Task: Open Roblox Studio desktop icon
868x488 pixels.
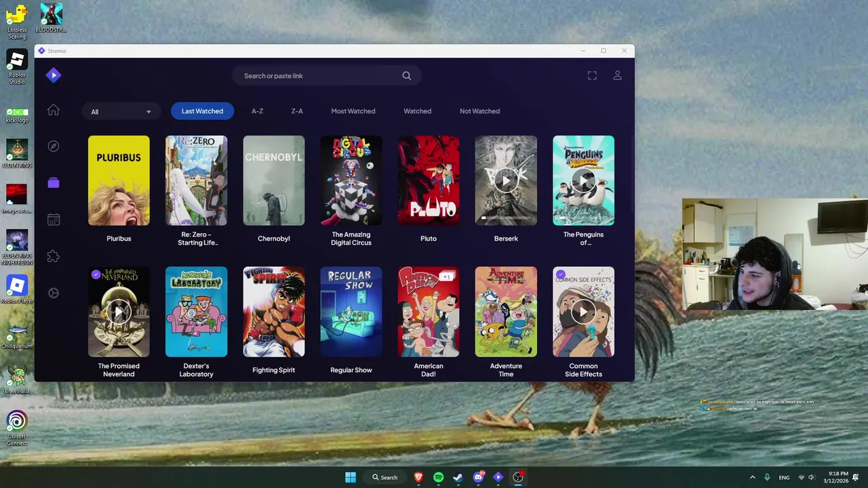Action: (x=17, y=68)
